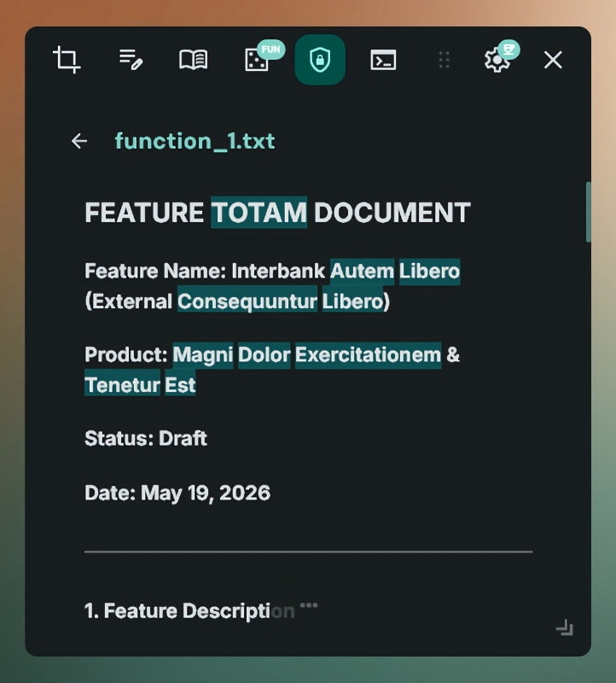The image size is (616, 683).
Task: Click the 1. Feature Description heading
Action: pyautogui.click(x=189, y=611)
